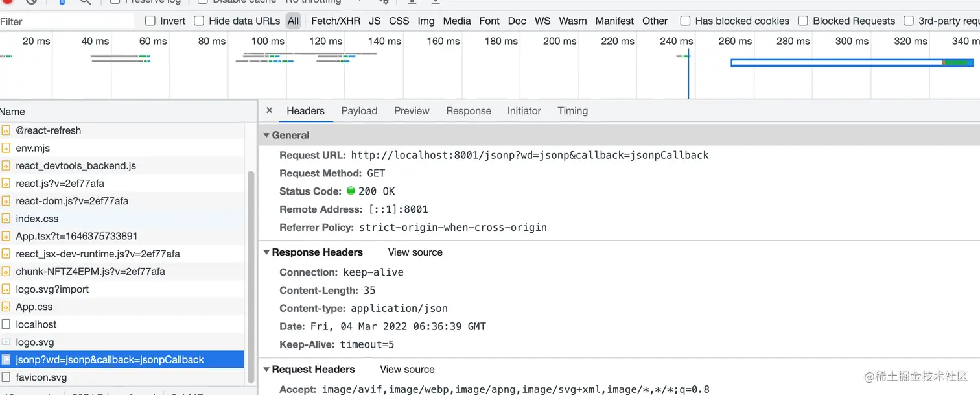Open the Initiator tab
980x395 pixels.
click(x=524, y=111)
